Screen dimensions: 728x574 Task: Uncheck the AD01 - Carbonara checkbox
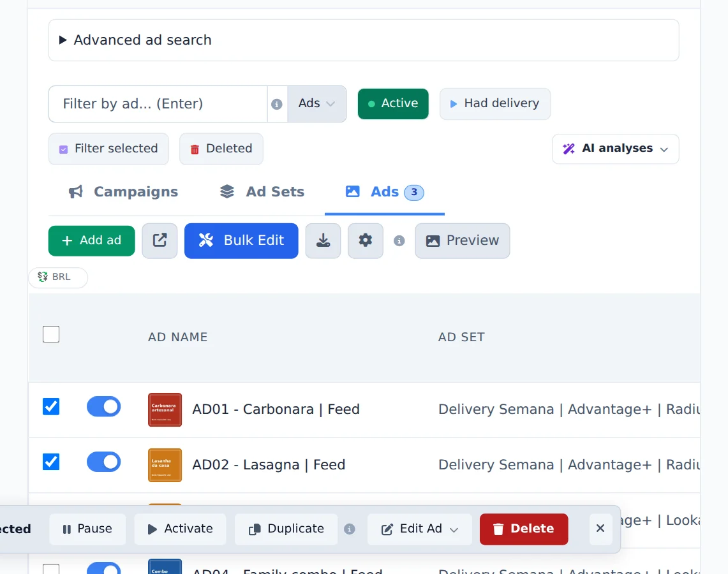coord(51,406)
